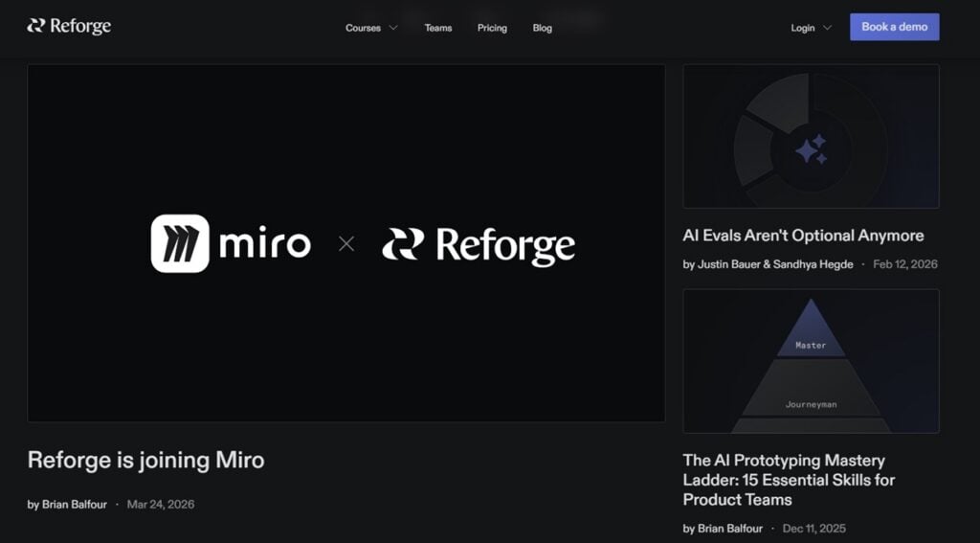Expand the Login dropdown

811,28
